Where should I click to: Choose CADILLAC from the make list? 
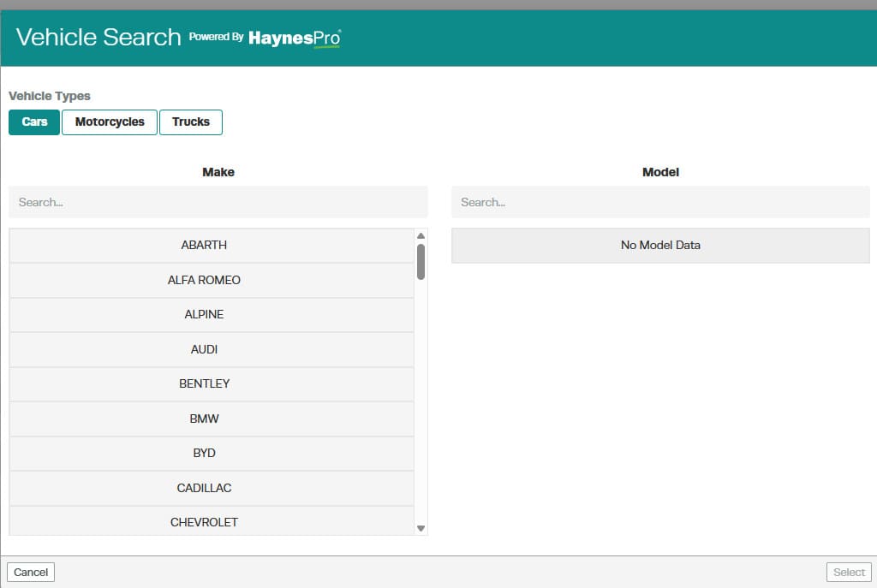point(212,488)
